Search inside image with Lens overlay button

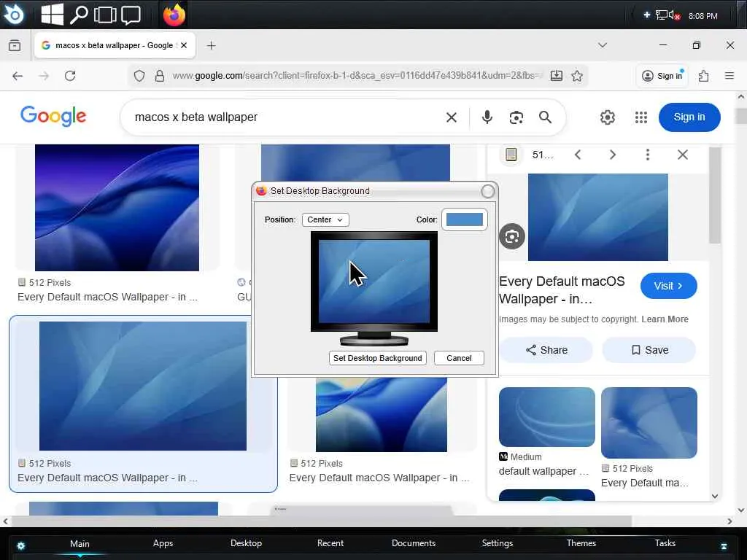tap(512, 236)
